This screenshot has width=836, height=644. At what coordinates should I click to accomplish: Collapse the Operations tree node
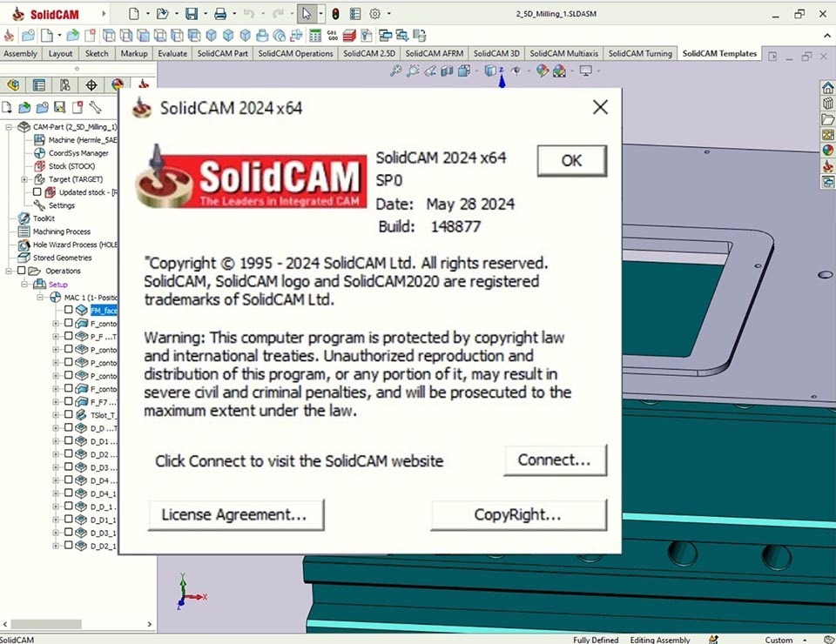[9, 272]
